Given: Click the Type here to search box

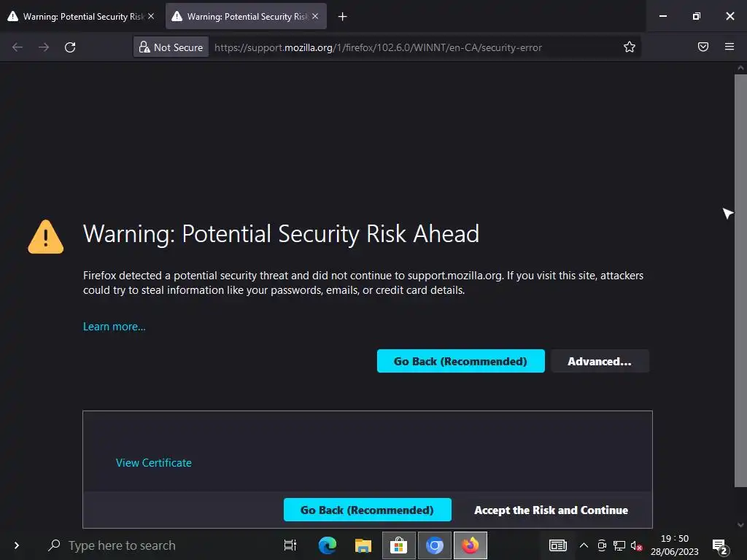Looking at the screenshot, I should click(x=158, y=545).
